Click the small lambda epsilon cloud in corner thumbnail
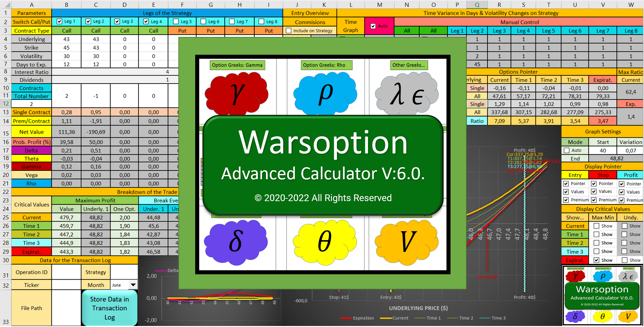This screenshot has width=644, height=327. pos(628,276)
